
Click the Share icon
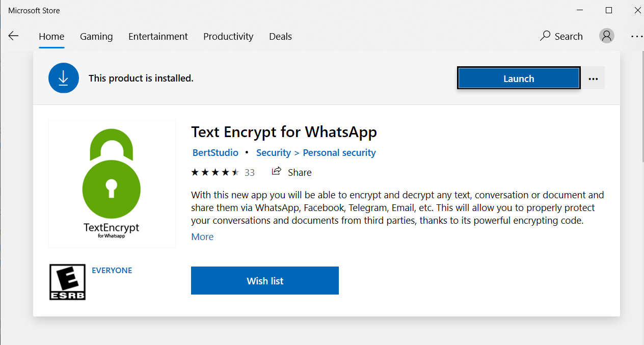277,172
